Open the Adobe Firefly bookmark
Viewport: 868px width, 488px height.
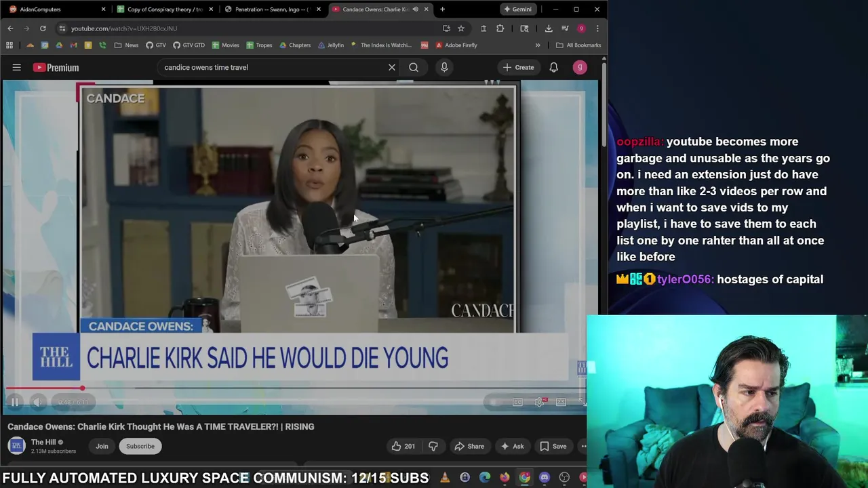coord(456,45)
